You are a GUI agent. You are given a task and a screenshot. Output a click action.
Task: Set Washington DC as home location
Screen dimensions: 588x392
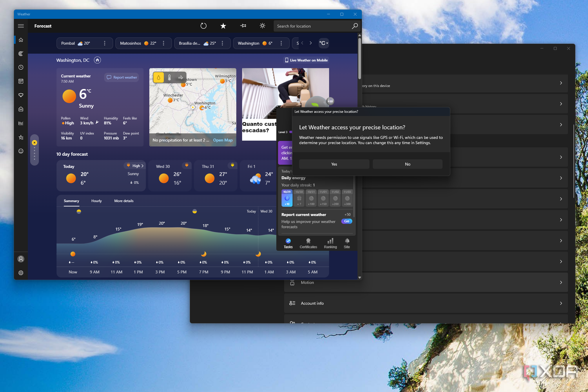(x=97, y=60)
